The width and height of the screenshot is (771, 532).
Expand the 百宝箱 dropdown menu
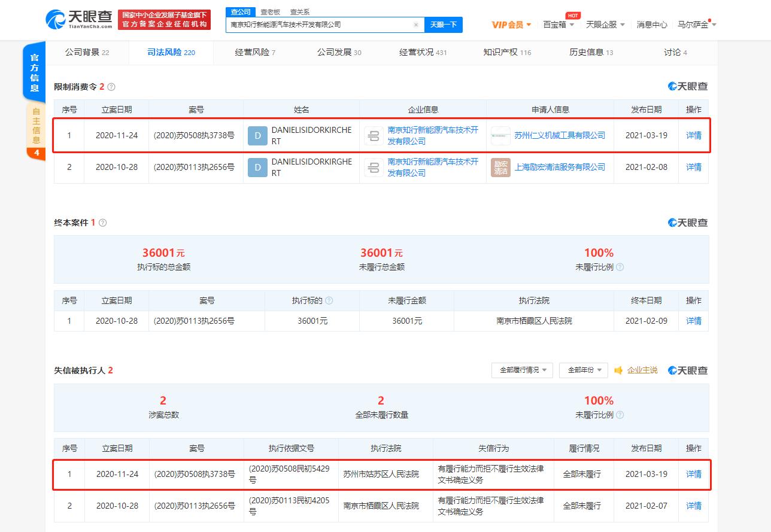(558, 25)
